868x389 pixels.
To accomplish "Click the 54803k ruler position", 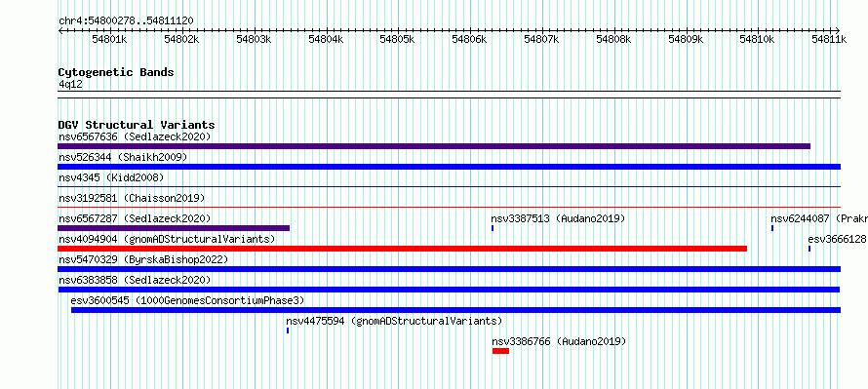I will 254,39.
